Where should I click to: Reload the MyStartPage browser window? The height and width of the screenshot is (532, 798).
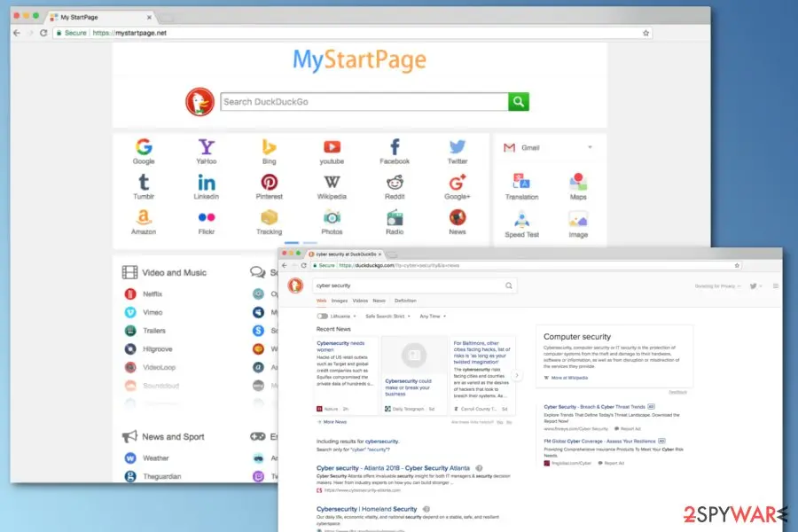point(43,33)
